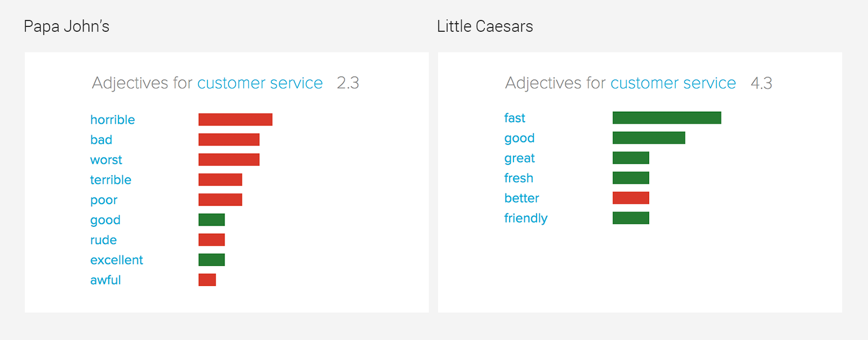Click the red bar beside 'better'

[x=631, y=198]
